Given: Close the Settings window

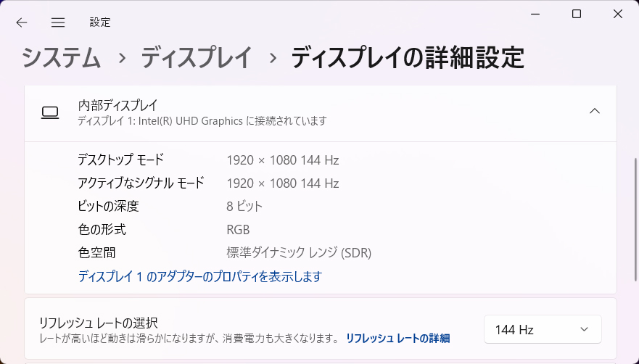Looking at the screenshot, I should 618,15.
